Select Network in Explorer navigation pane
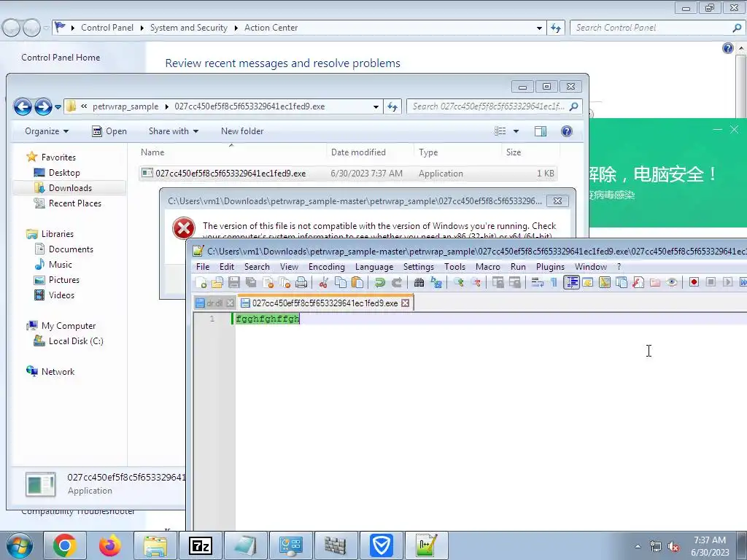Image resolution: width=747 pixels, height=560 pixels. click(58, 371)
